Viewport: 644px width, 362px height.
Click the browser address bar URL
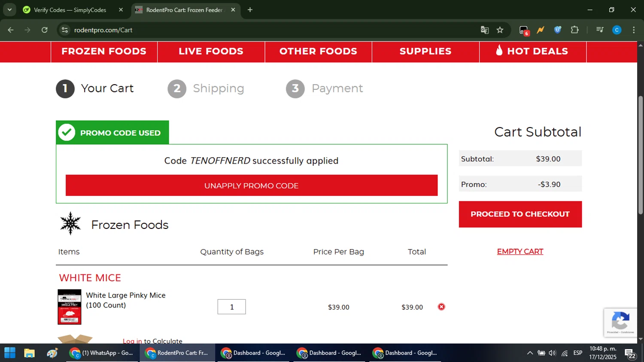(103, 30)
